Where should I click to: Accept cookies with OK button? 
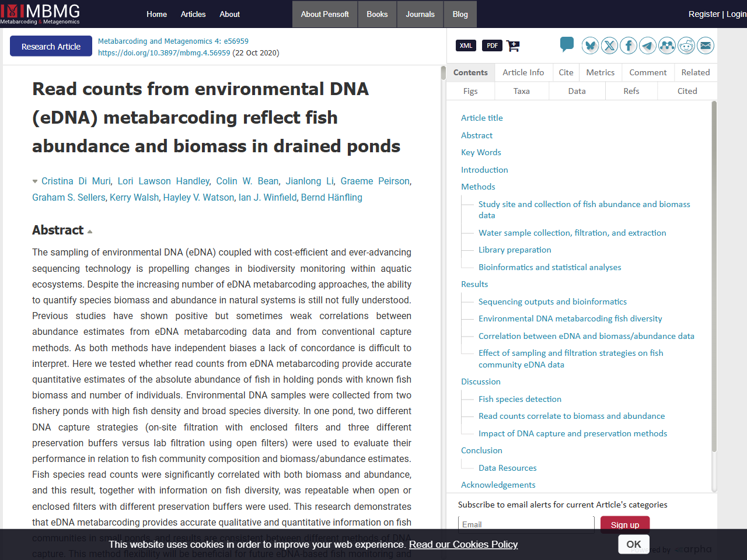(634, 544)
